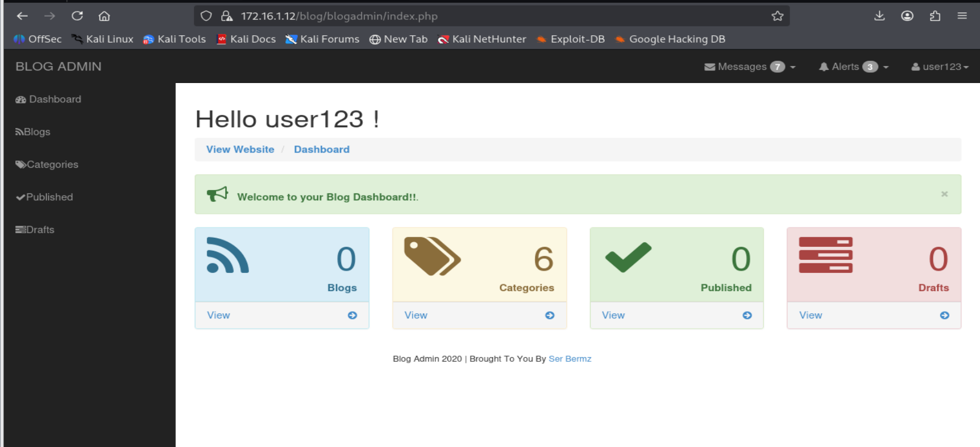Go back using browser back arrow
980x447 pixels.
(22, 16)
